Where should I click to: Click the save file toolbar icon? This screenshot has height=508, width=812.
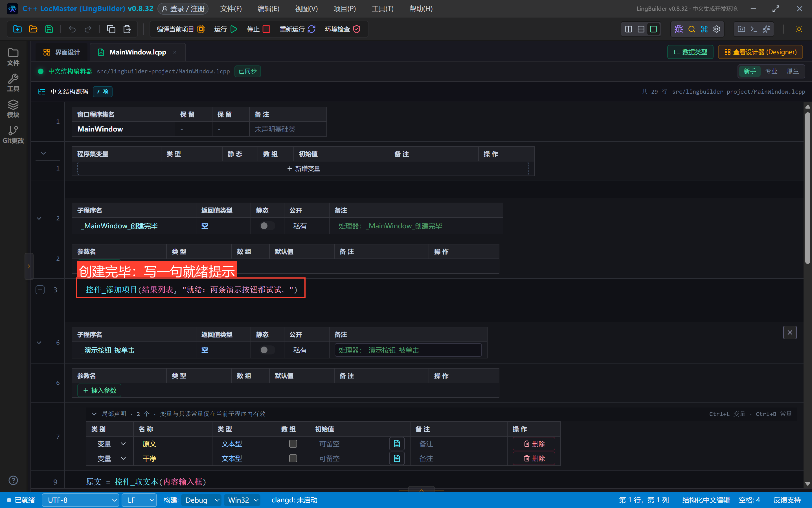[49, 29]
